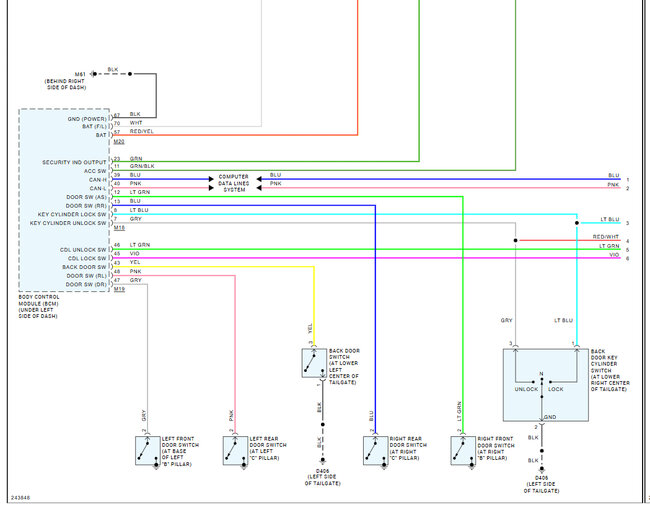650x510 pixels.
Task: Click the VIO label at the right edge
Action: coord(614,255)
